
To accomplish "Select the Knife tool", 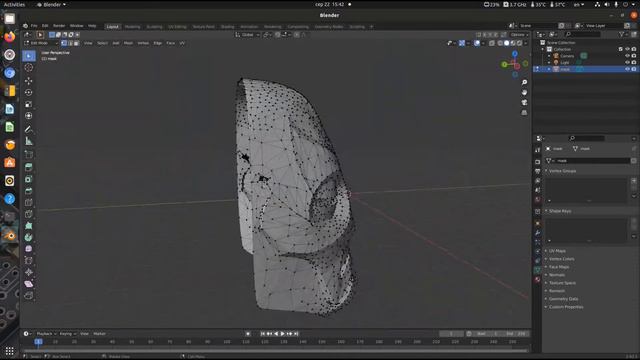I will point(29,214).
